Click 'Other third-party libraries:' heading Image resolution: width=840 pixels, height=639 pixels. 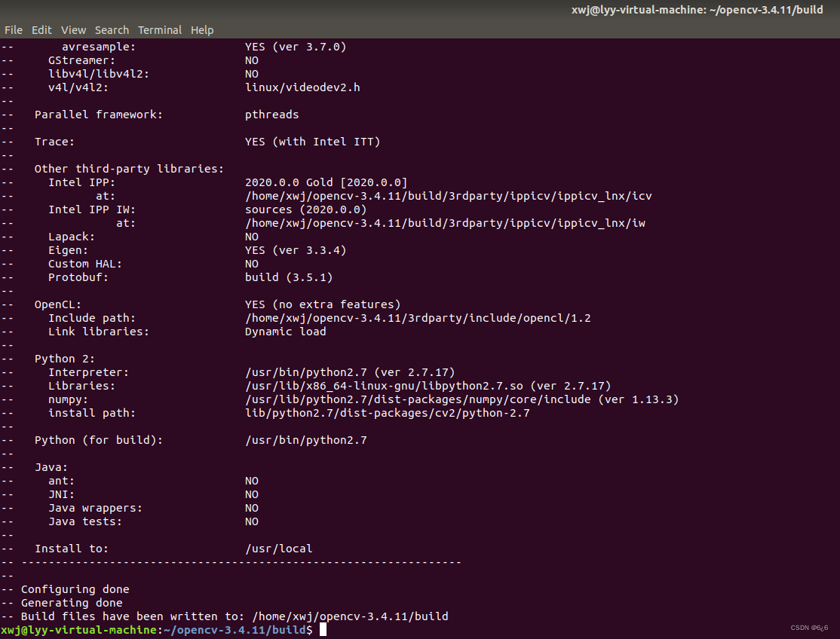(129, 169)
